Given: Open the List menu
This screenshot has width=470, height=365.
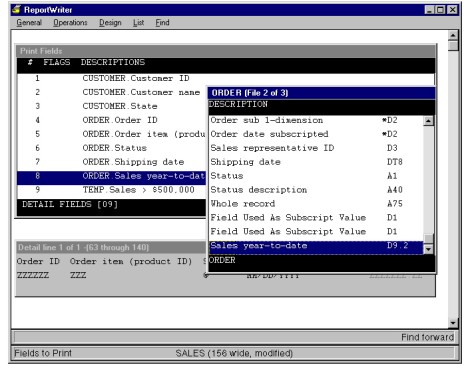Looking at the screenshot, I should [138, 23].
